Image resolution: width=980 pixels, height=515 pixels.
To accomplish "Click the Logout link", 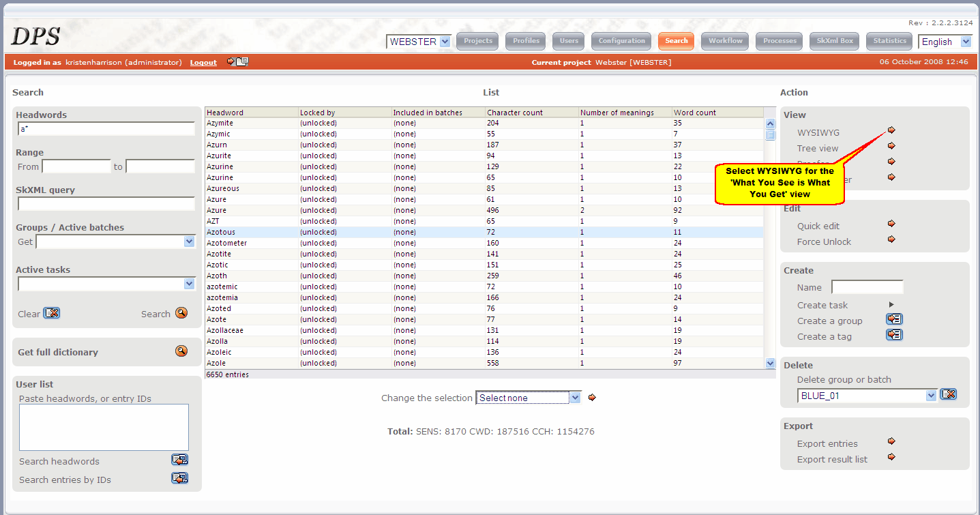I will (203, 62).
